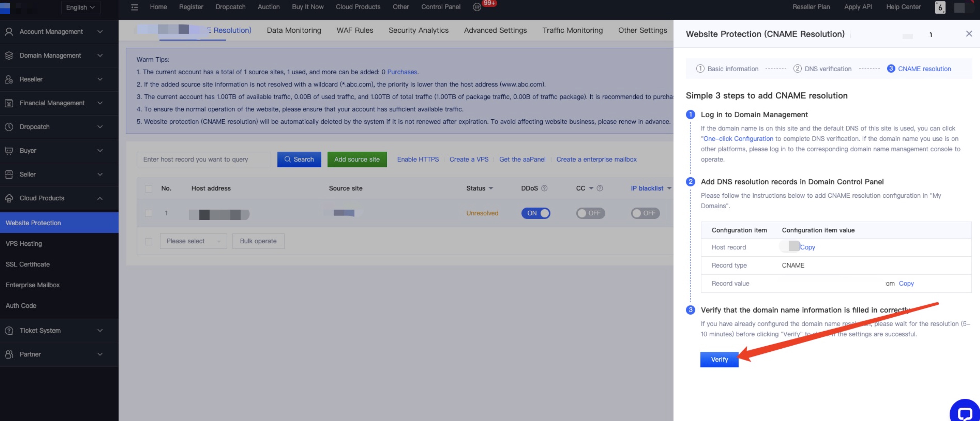Click the Partner people icon in sidebar
Viewport: 980px width, 421px height.
[9, 354]
